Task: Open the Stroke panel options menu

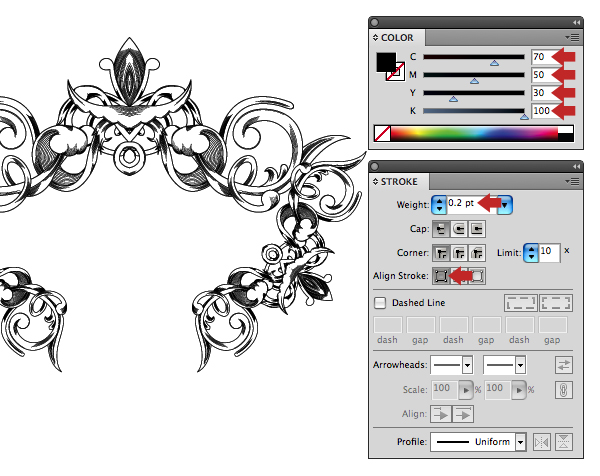Action: pos(572,181)
